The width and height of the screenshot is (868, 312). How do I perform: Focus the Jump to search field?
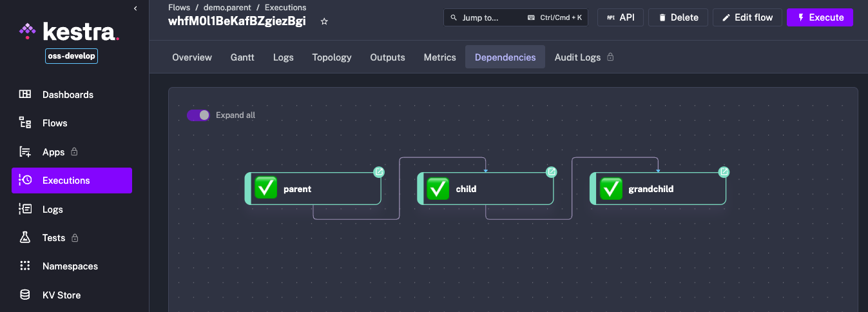click(516, 17)
